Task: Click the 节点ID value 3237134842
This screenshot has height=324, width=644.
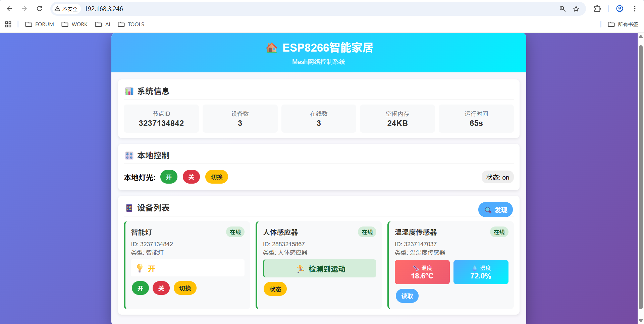Action: pyautogui.click(x=161, y=123)
